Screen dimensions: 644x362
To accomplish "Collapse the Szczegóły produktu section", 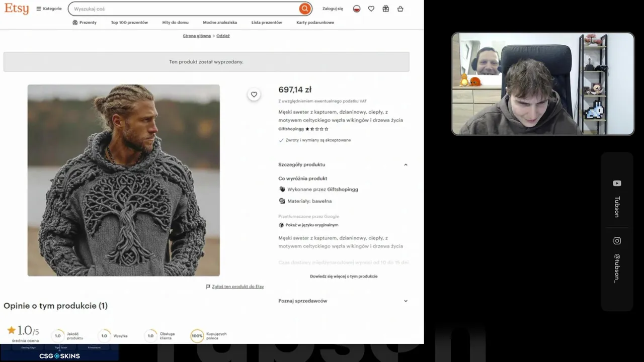I will [343, 165].
